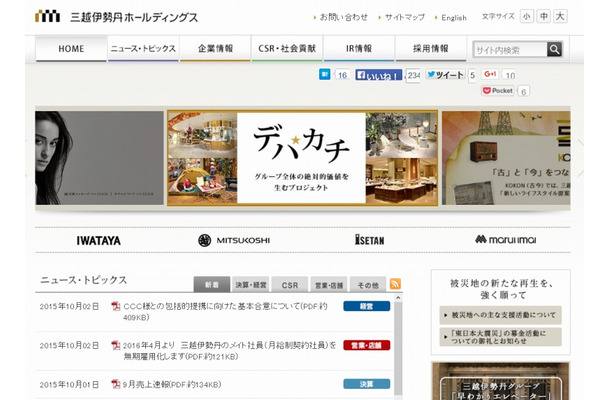
Task: Click the IWATAYA brand logo
Action: coord(98,240)
